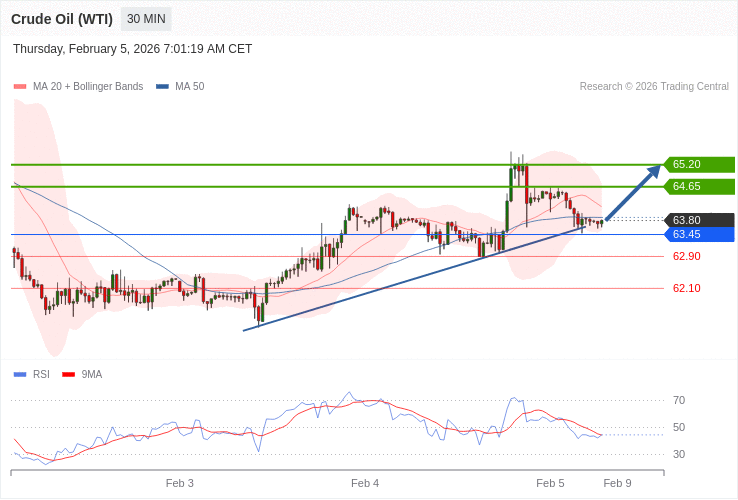Click the Feb 3 date label
Viewport: 738px width, 500px height.
tap(180, 483)
